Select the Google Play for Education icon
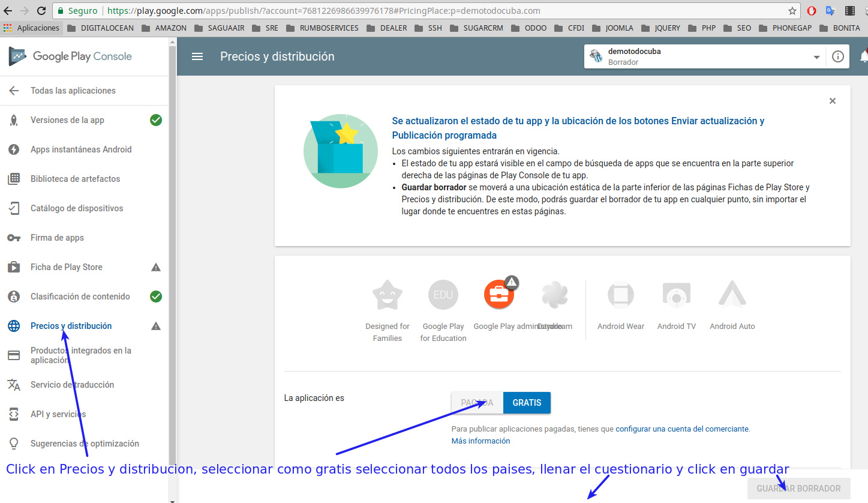Screen dimensions: 868x503 [x=443, y=295]
